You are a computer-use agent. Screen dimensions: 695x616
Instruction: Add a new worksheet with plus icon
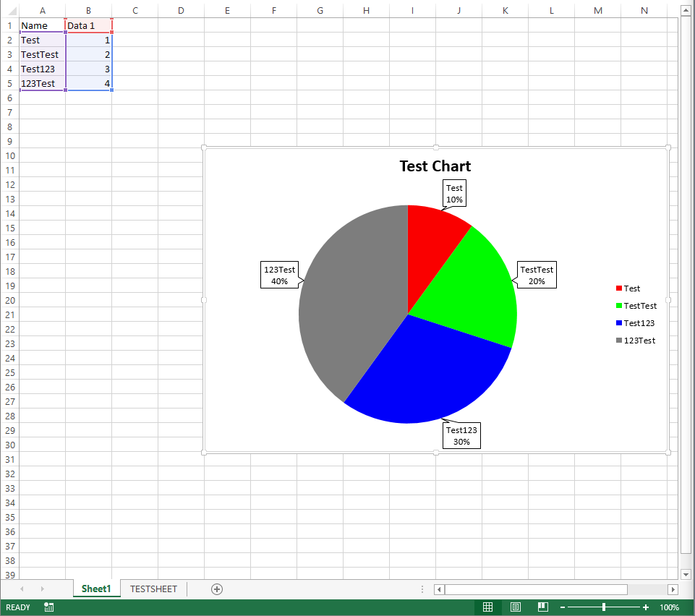pyautogui.click(x=216, y=589)
